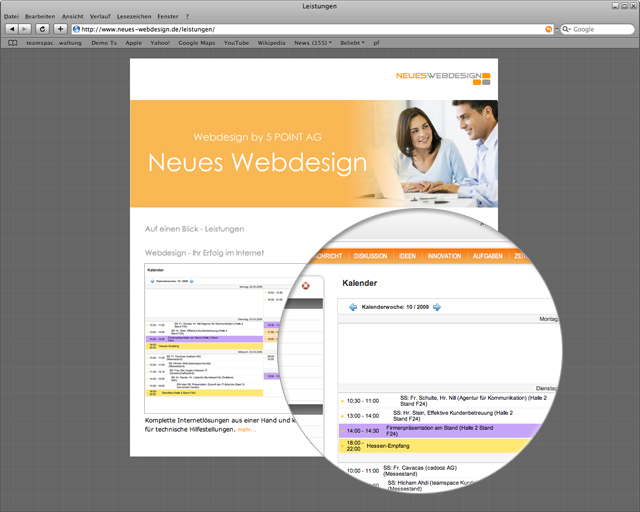Go forward with the forward arrow button
Screen dimensions: 640x512
25,29
